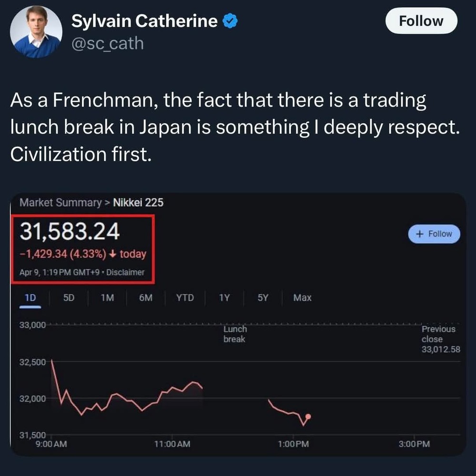The height and width of the screenshot is (476, 476).
Task: Click the Previous close 33,012.58 label
Action: point(440,339)
